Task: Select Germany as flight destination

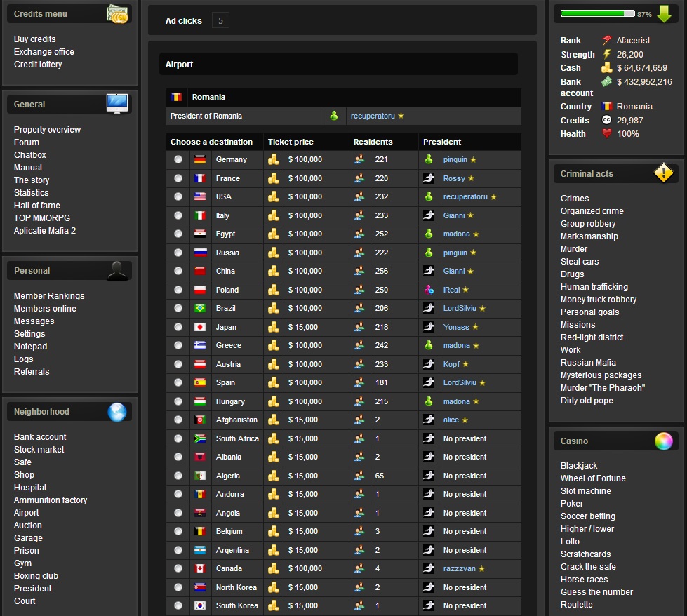Action: [x=178, y=159]
